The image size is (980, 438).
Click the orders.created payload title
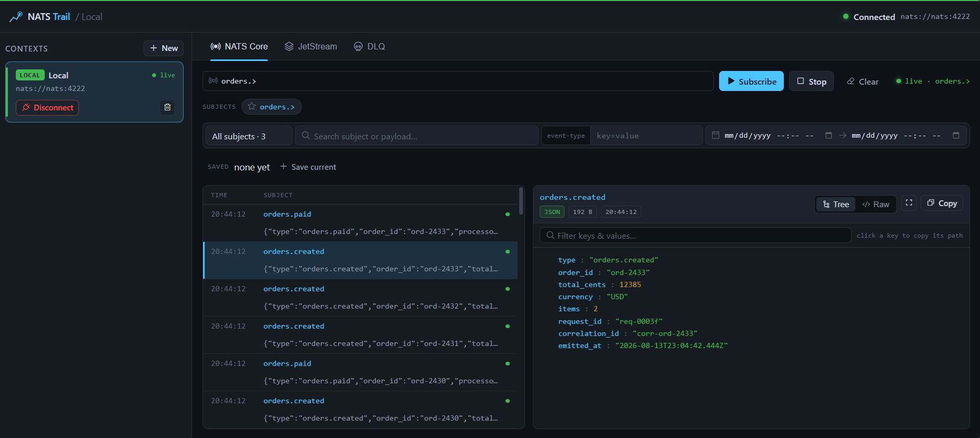tap(572, 197)
